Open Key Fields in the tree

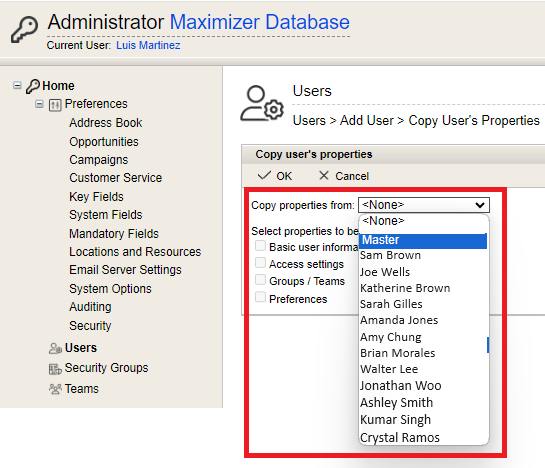96,197
